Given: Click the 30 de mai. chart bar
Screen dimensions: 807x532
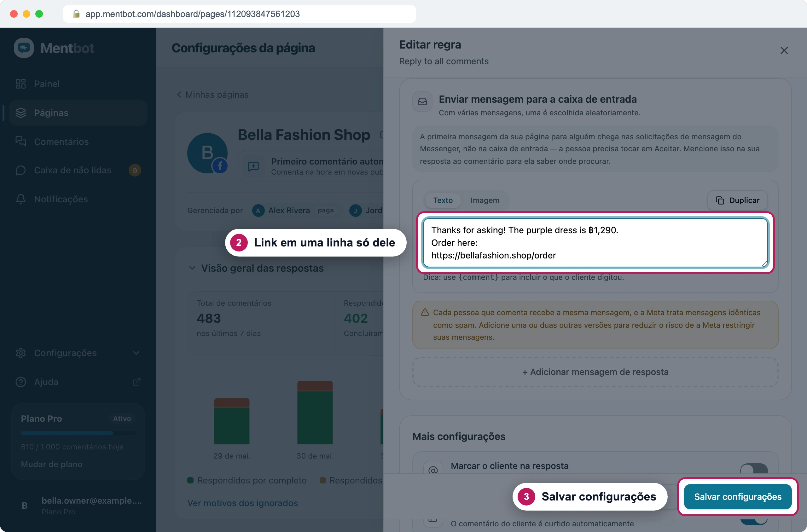Looking at the screenshot, I should pos(315,413).
